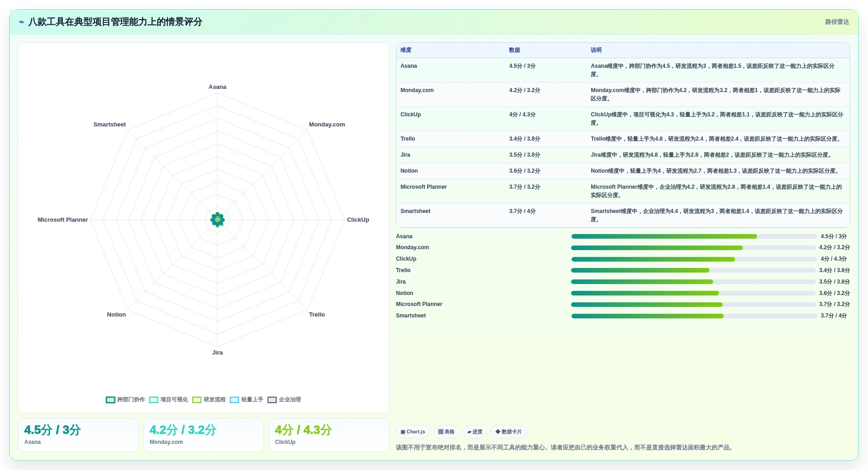This screenshot has height=470, width=868.
Task: Select the Microsoft Planner row in the table
Action: click(623, 191)
